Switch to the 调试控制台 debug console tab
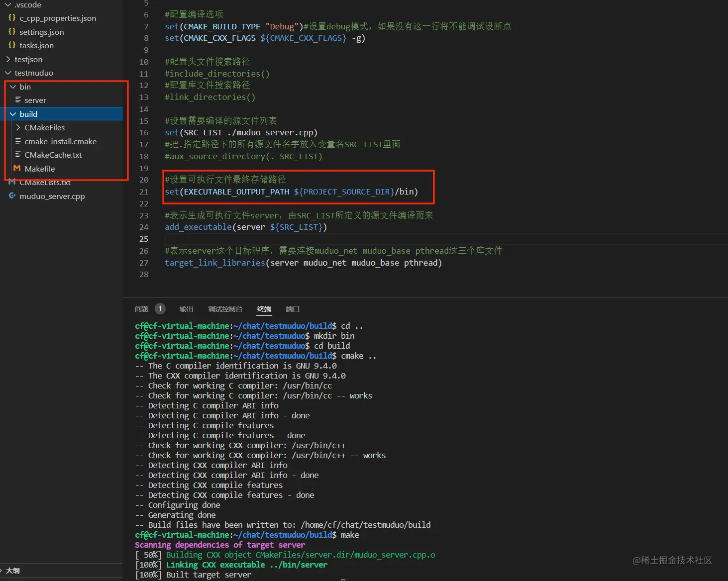728x581 pixels. [225, 309]
